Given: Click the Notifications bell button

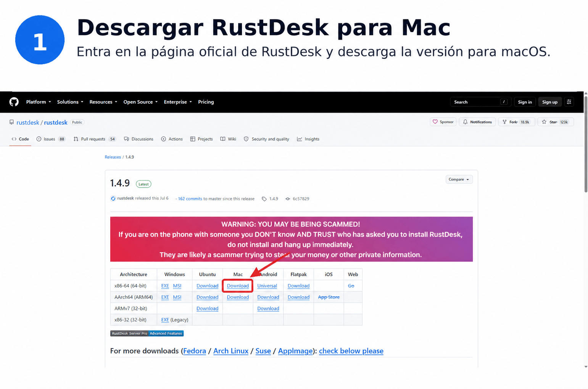Looking at the screenshot, I should point(477,122).
